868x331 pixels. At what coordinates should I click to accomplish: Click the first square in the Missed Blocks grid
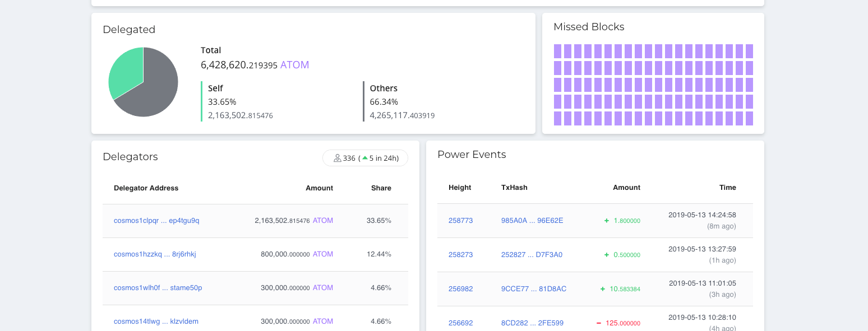[558, 50]
